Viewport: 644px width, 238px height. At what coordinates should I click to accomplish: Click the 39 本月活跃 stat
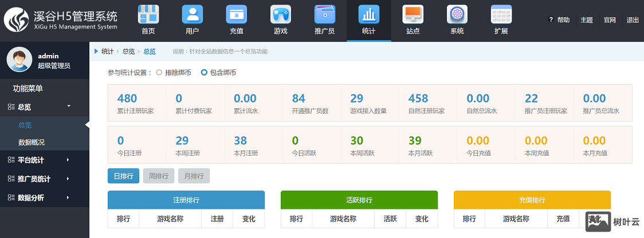(429, 145)
